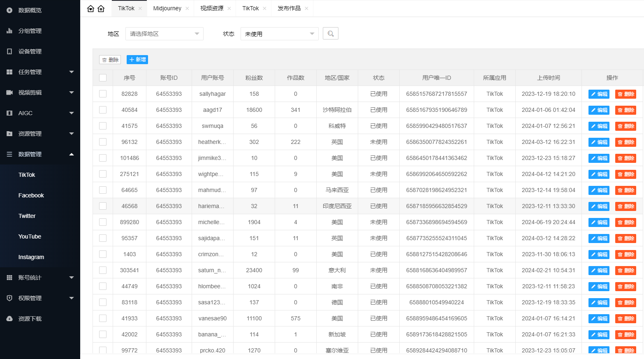The height and width of the screenshot is (359, 644).
Task: Click the 数据概览 sidebar icon
Action: (9, 10)
